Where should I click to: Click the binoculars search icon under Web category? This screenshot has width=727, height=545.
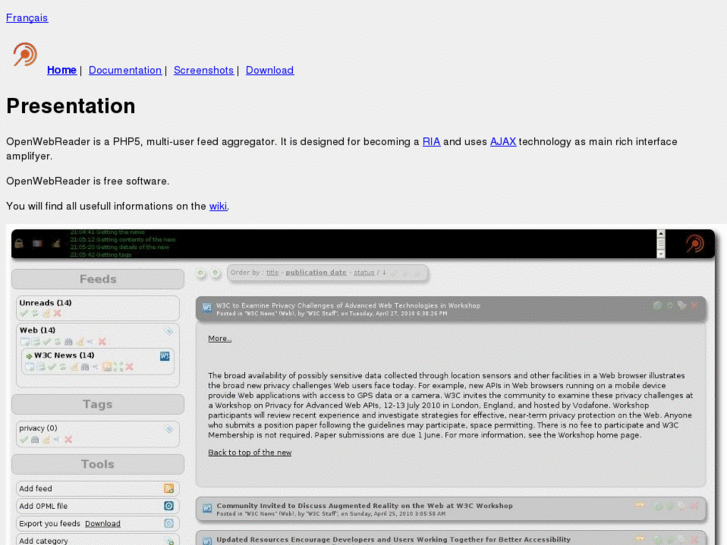(x=69, y=342)
